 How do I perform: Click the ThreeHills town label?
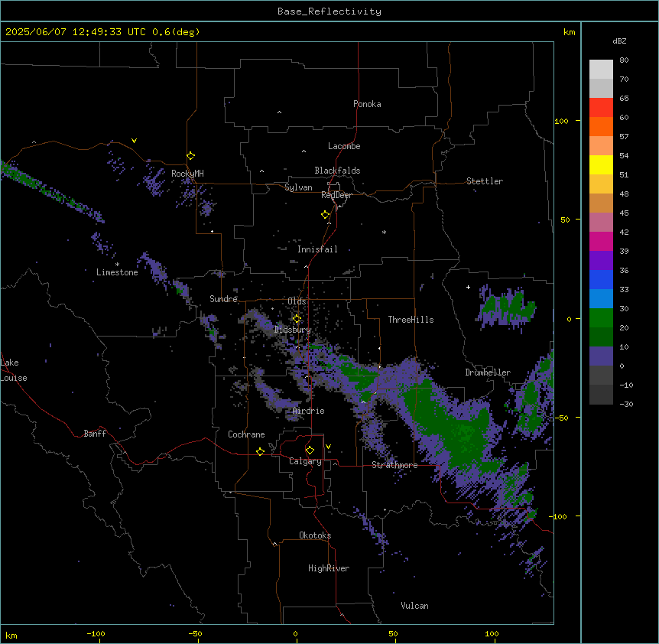coord(411,320)
